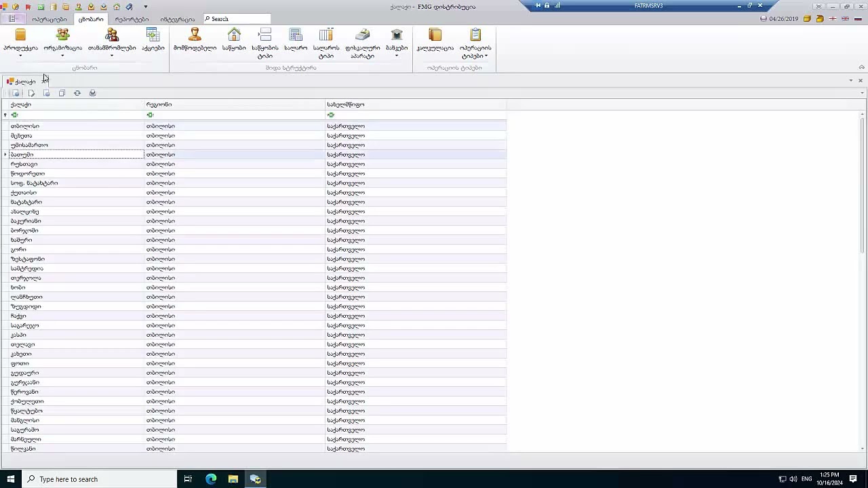868x488 pixels.
Task: Click the edit record icon in grid toolbar
Action: 31,93
